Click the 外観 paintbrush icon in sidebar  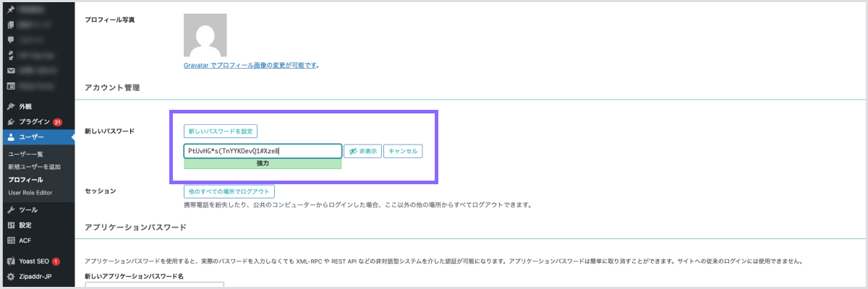coord(12,106)
